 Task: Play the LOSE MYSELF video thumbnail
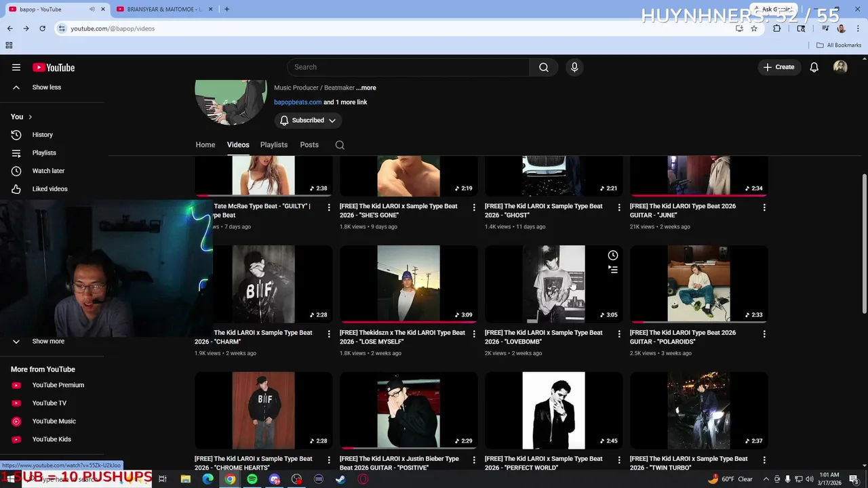(409, 284)
